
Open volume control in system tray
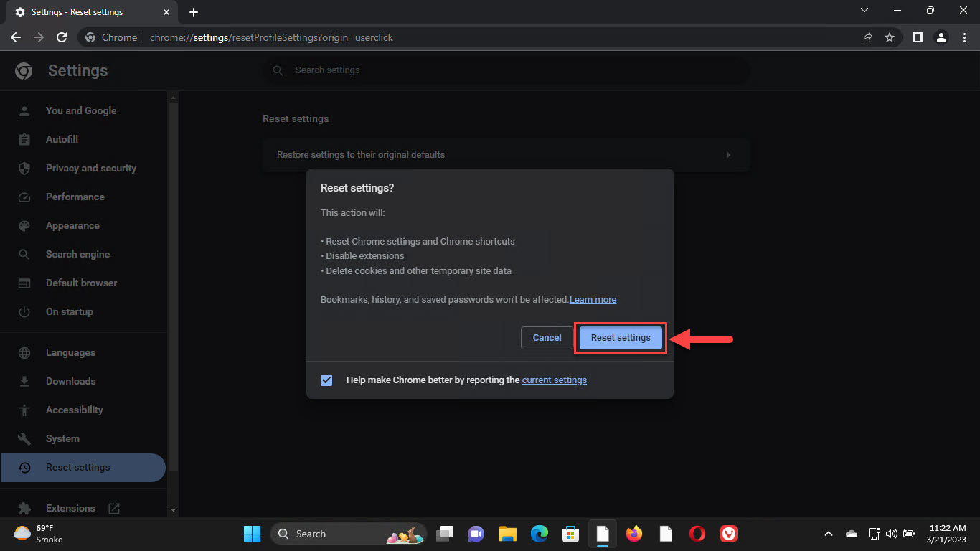[892, 534]
